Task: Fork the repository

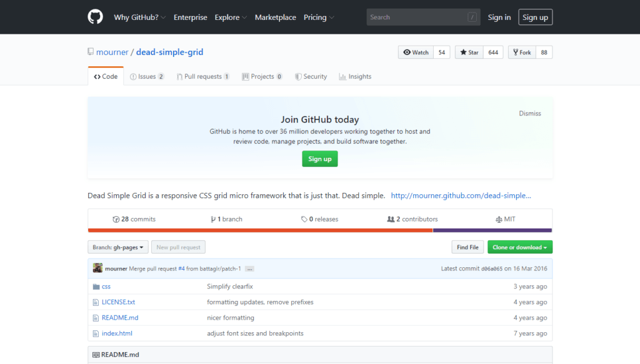Action: (x=522, y=52)
